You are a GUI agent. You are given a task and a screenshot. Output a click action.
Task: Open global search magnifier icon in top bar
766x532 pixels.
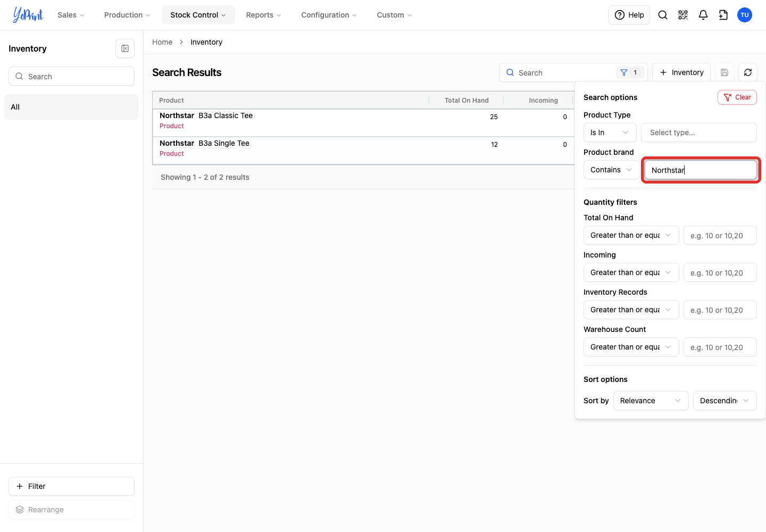663,15
